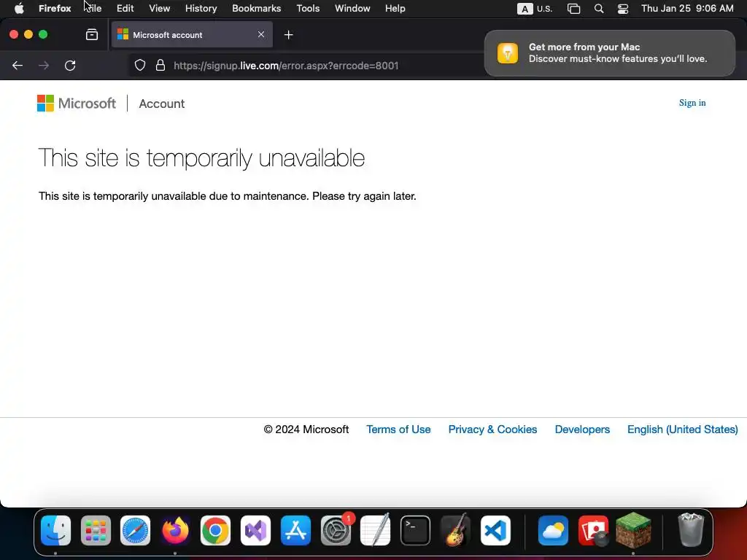Open Launchpad from the Dock
747x560 pixels.
[96, 530]
